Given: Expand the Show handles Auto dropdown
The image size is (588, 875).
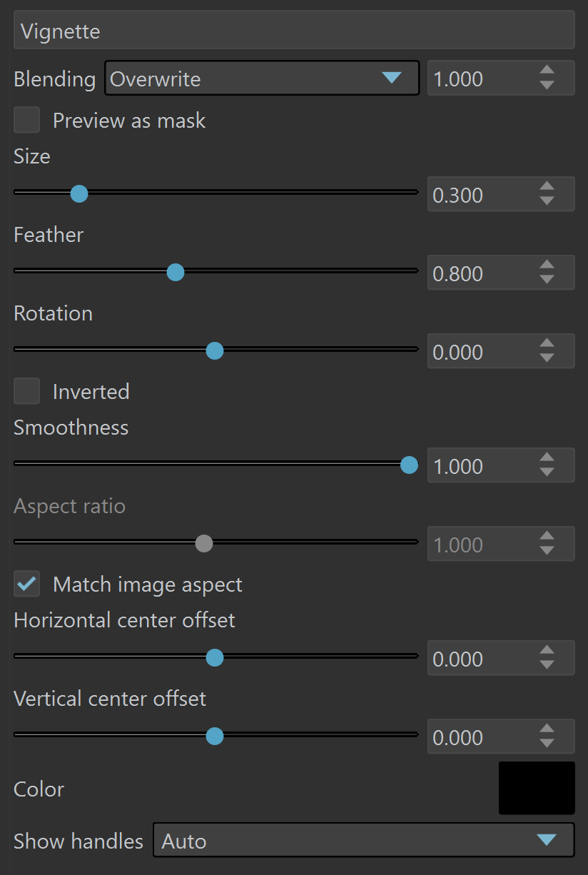Looking at the screenshot, I should click(364, 840).
